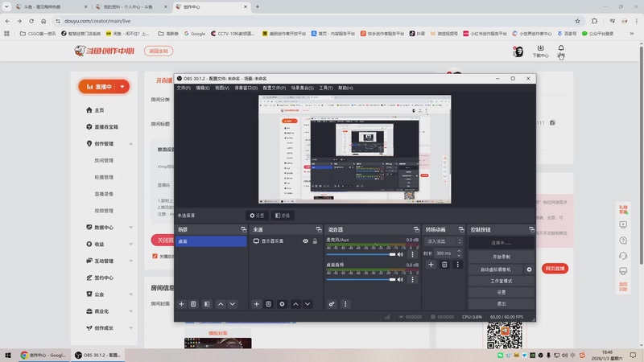Open the 文件(F) menu in OBS
The width and height of the screenshot is (644, 362).
184,88
